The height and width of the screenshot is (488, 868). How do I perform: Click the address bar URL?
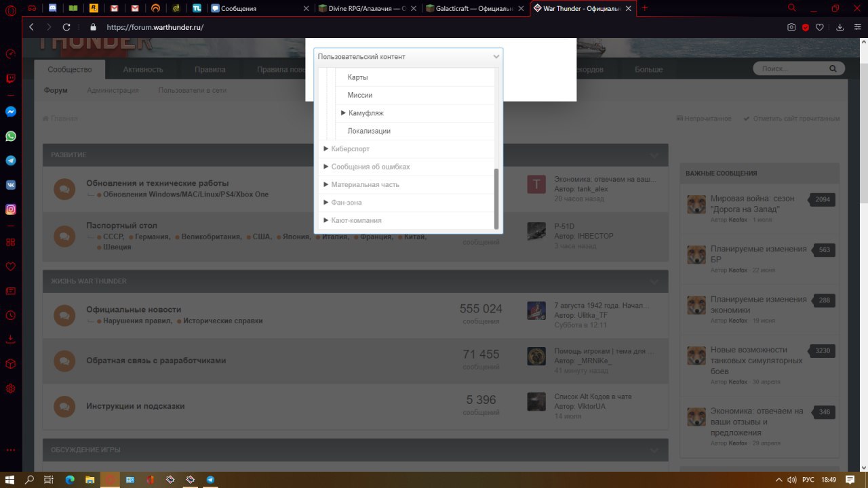(155, 27)
